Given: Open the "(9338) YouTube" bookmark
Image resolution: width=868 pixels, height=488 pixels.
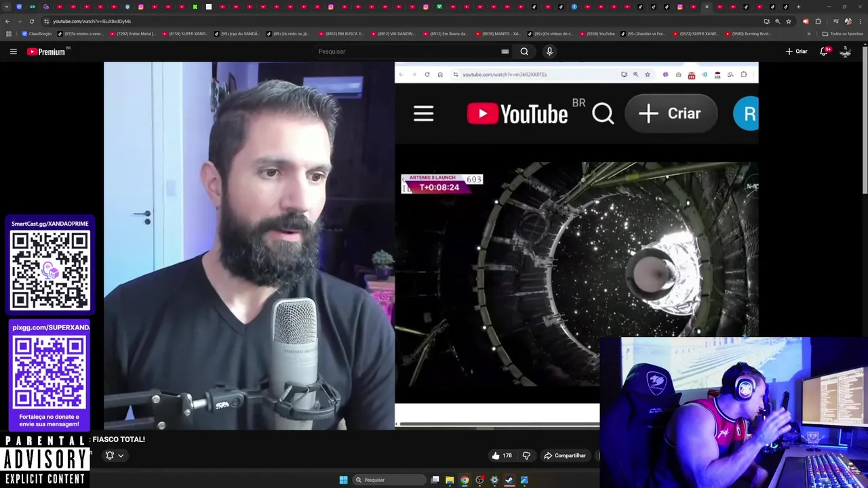Looking at the screenshot, I should tap(597, 33).
